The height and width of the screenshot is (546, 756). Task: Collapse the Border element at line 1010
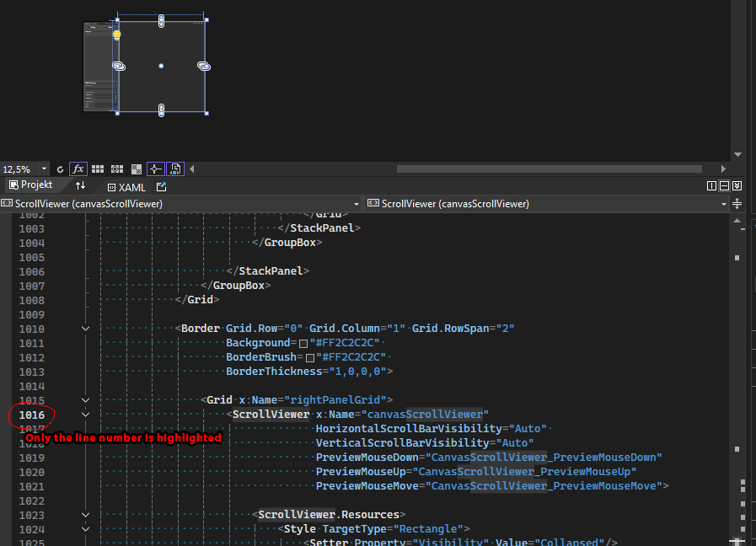point(85,329)
